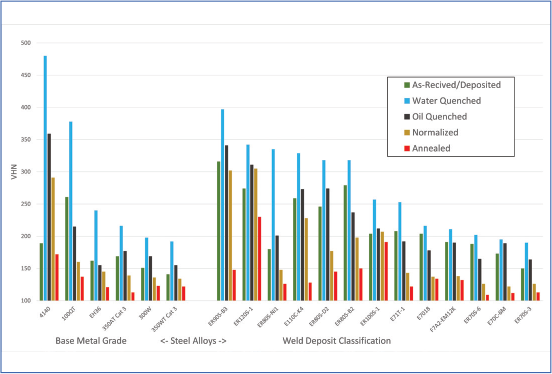
Task: Select the 'Water Quenched' legend label
Action: (447, 101)
